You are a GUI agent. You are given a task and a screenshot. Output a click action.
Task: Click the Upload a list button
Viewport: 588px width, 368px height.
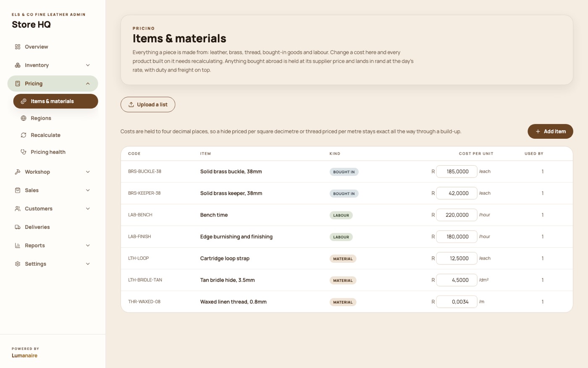pyautogui.click(x=148, y=105)
